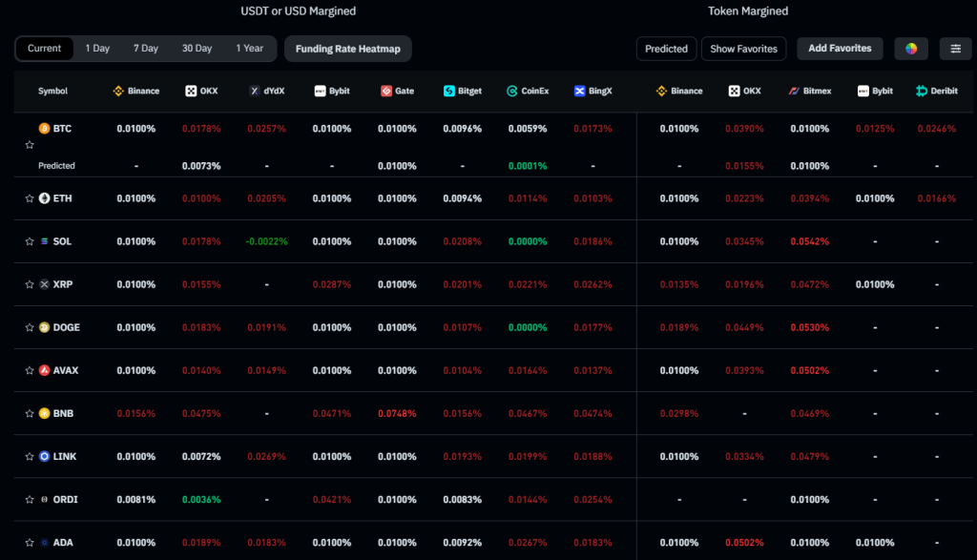The image size is (977, 560).
Task: Click the LINK coin icon
Action: [44, 456]
